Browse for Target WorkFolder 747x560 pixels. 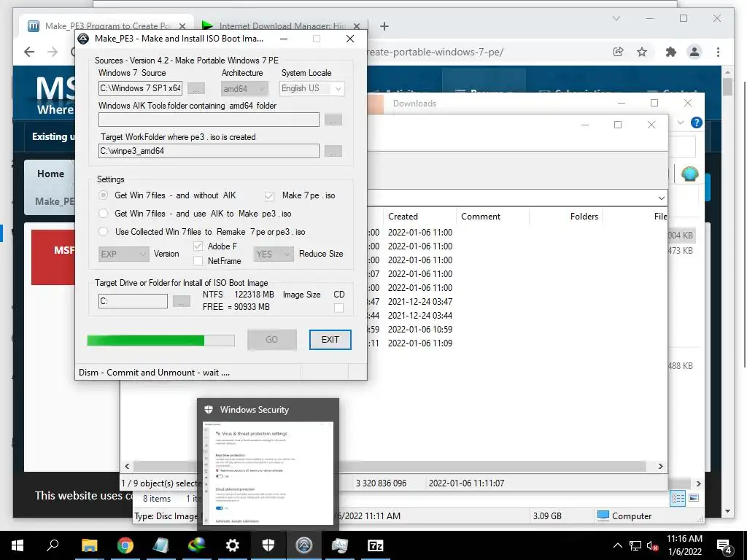pyautogui.click(x=333, y=151)
